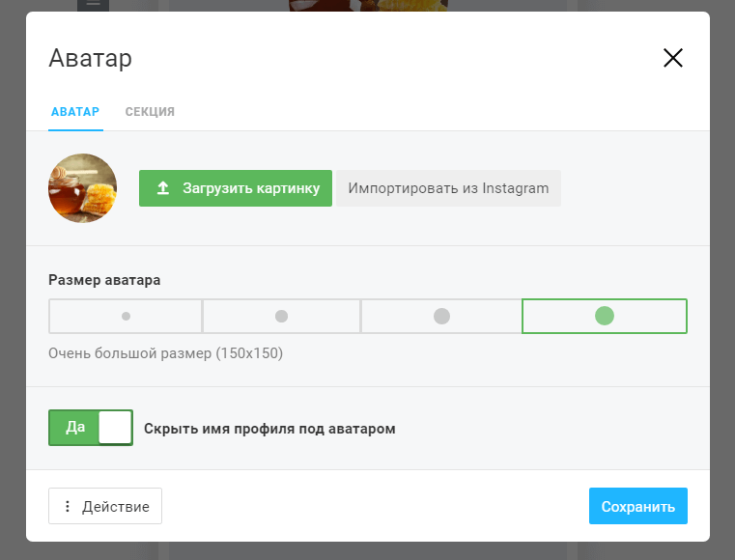Screen dimensions: 735x560
Task: Click Импортировать из Instagram
Action: tap(448, 188)
